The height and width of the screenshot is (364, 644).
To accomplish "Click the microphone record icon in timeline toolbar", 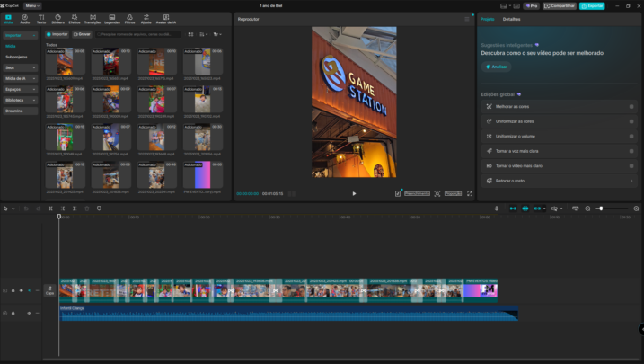I will 497,209.
